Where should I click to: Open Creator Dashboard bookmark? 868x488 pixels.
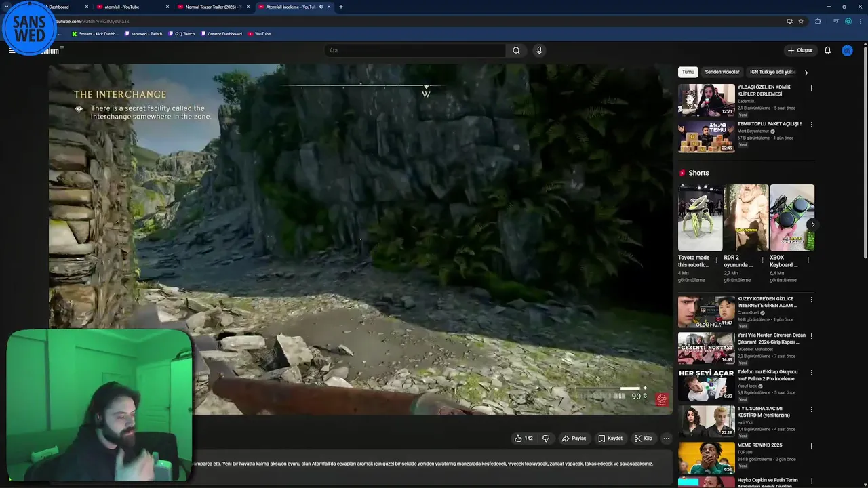(x=222, y=34)
